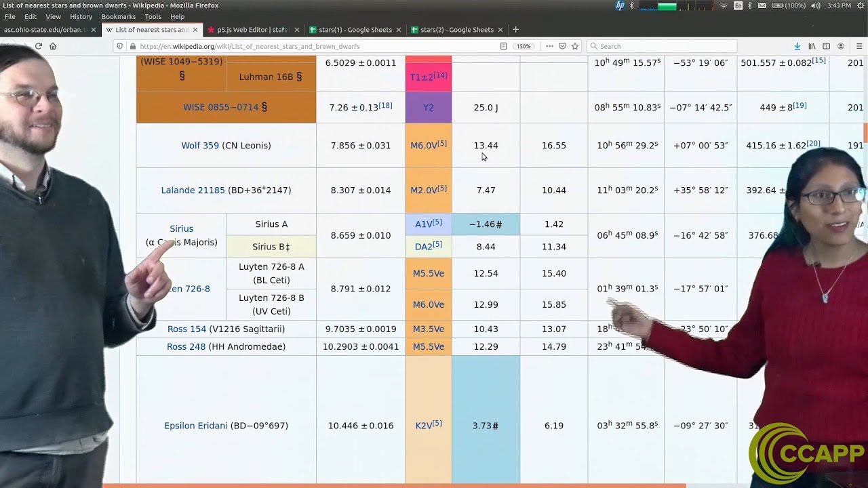Screen dimensions: 868x488
Task: Click into the Firefox Search field
Action: [x=661, y=46]
